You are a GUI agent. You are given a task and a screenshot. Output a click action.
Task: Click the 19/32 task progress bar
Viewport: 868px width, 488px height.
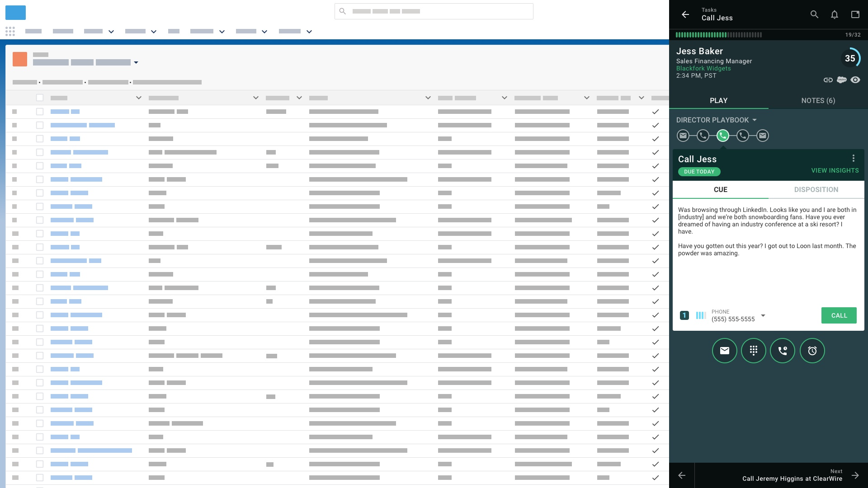719,35
